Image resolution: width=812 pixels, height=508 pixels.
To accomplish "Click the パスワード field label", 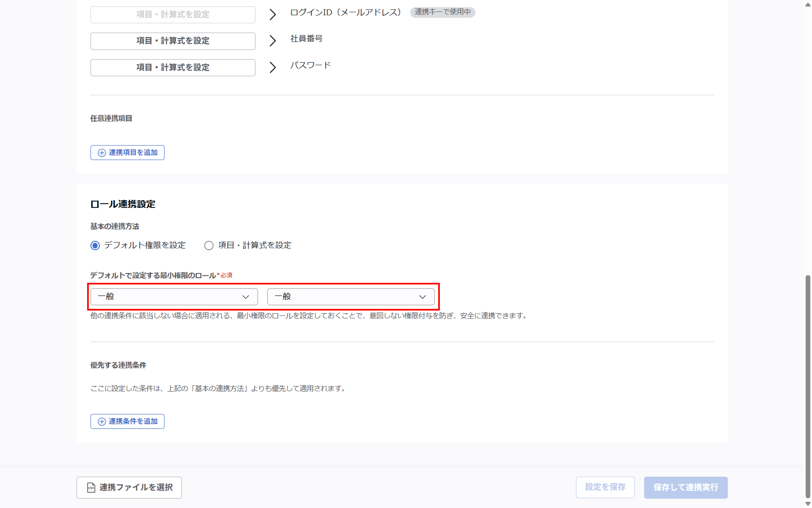I will point(310,65).
